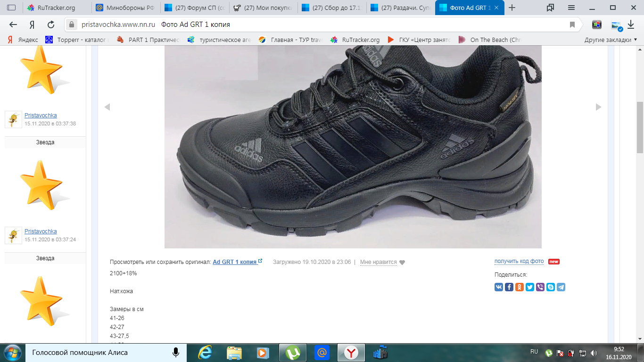Open the Яндекс bookmark

(23, 40)
